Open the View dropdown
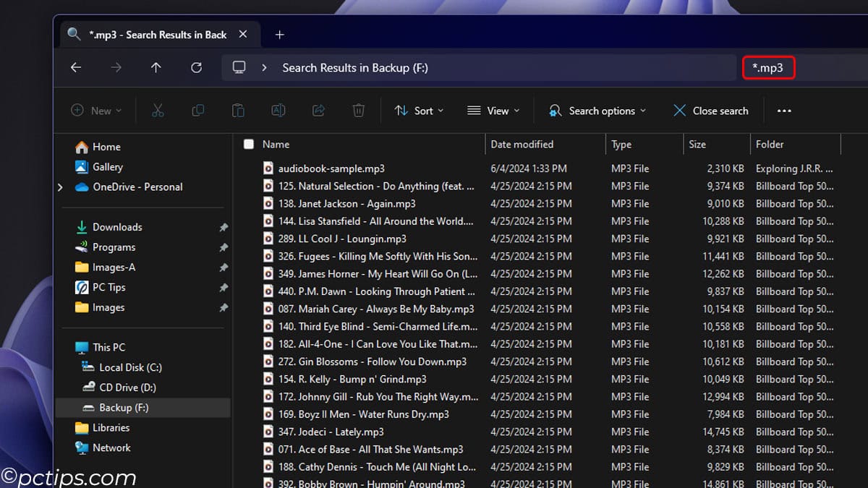Image resolution: width=868 pixels, height=488 pixels. tap(494, 110)
